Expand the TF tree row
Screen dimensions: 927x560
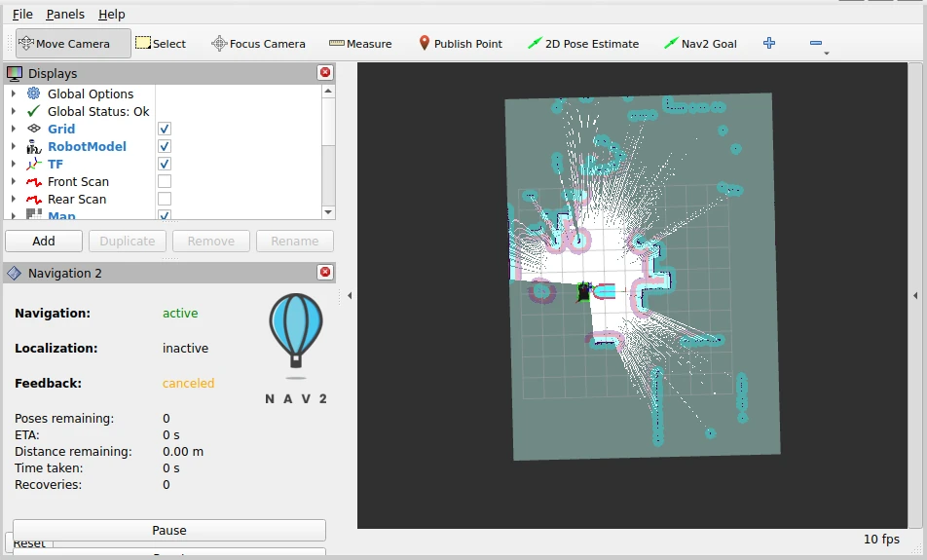tap(14, 164)
